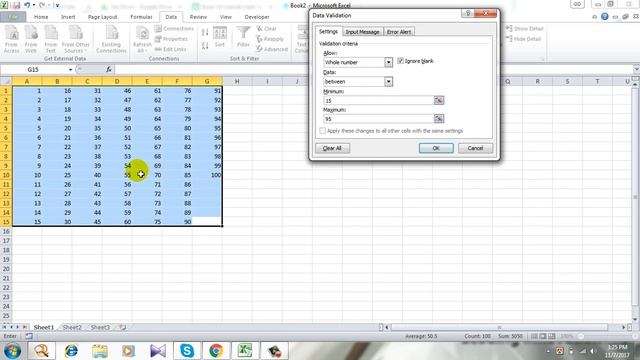
Task: Open the Input Message tab in dialog
Action: pyautogui.click(x=362, y=32)
